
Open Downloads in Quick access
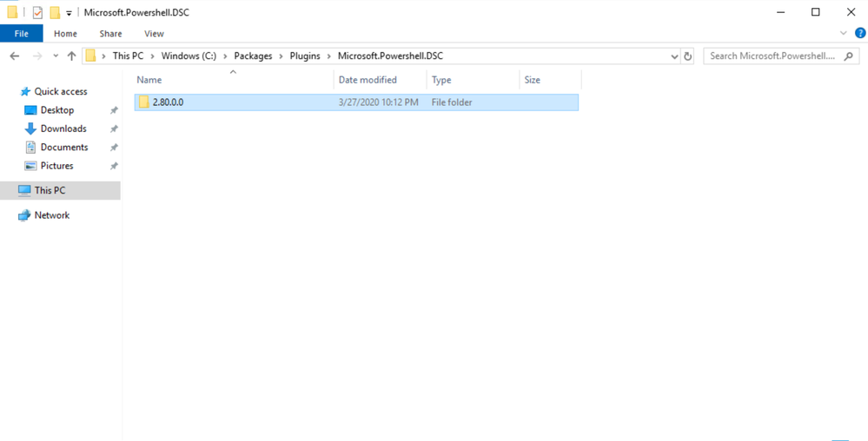(63, 128)
